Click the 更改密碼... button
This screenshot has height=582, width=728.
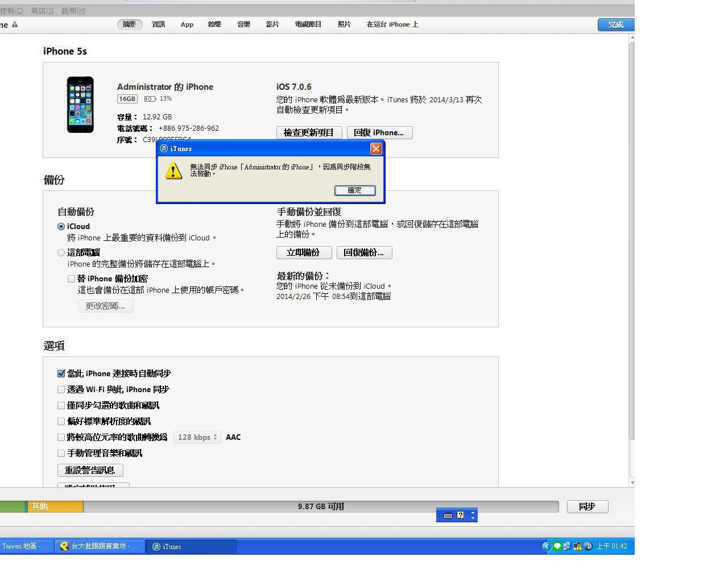coord(105,306)
